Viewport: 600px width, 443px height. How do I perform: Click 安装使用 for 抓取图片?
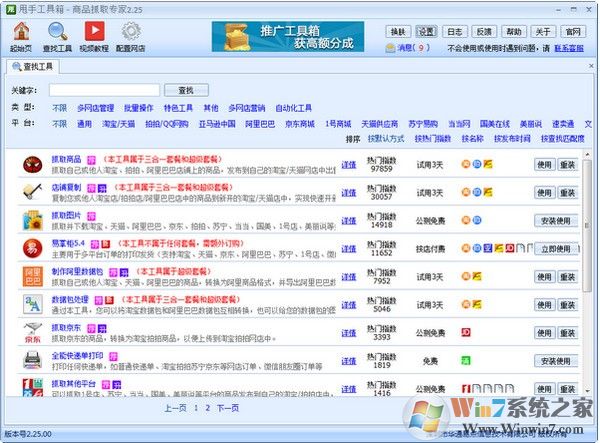[555, 220]
